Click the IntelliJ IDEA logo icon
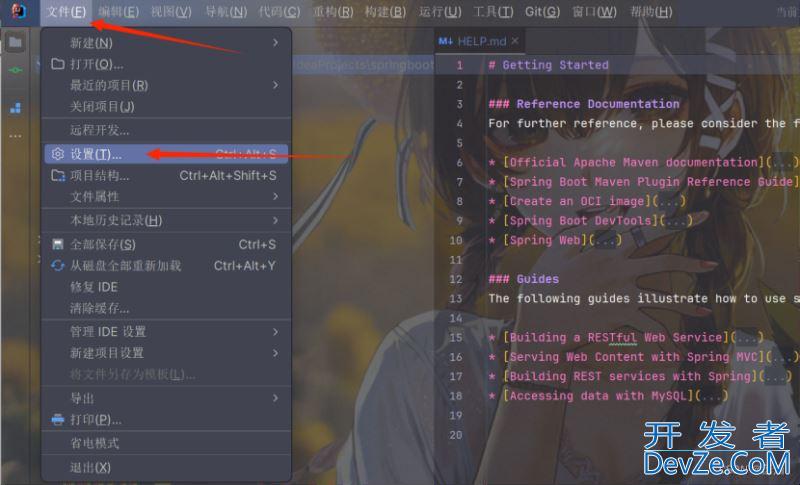The width and height of the screenshot is (800, 485). tap(19, 11)
